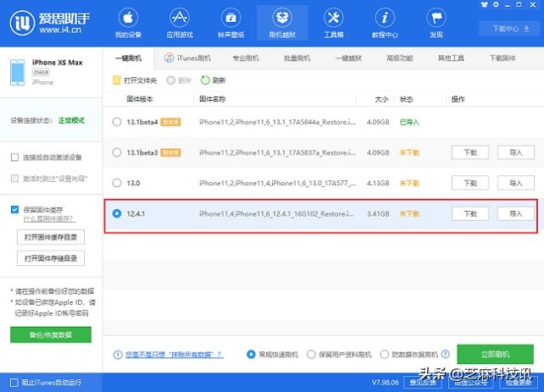Click the shirt skin icon in title bar

tap(484, 4)
